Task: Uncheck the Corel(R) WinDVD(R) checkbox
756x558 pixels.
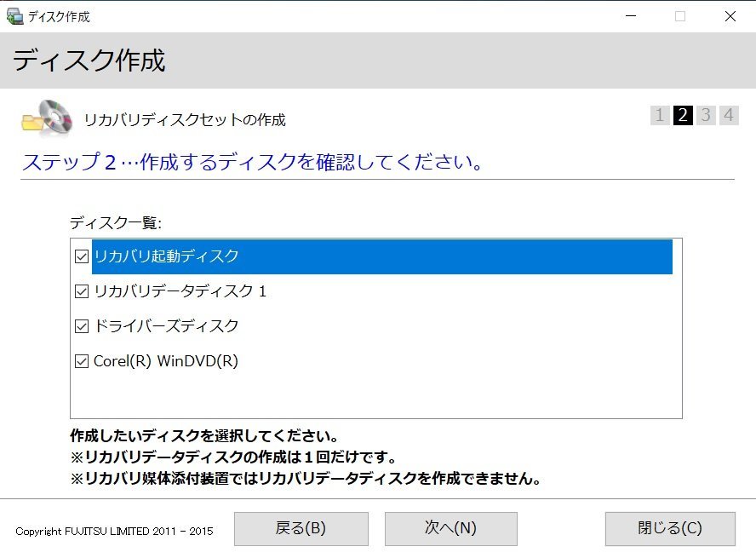Action: click(x=82, y=361)
